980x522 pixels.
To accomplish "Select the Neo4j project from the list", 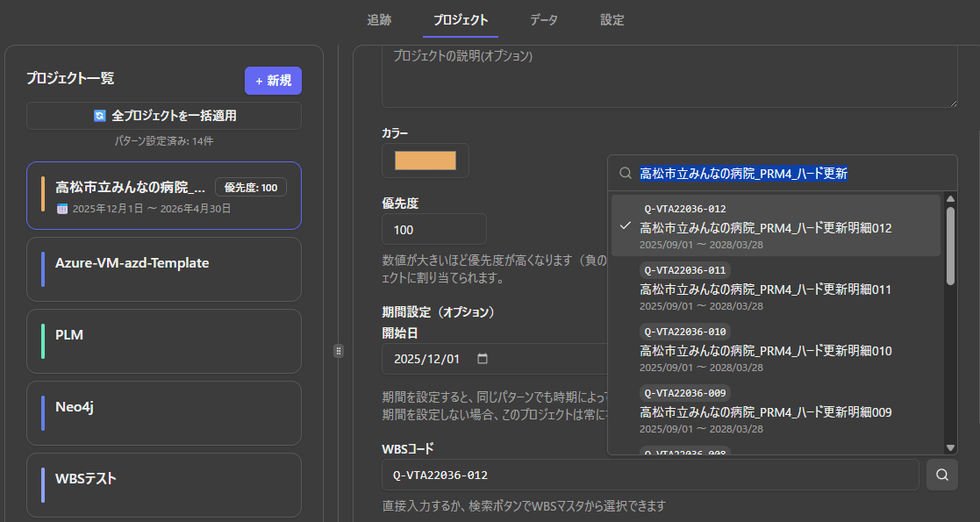I will tap(163, 413).
